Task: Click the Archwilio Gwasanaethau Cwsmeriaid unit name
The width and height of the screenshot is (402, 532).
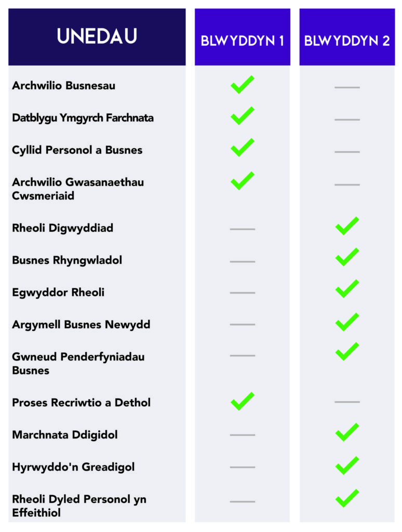Action: pos(78,189)
